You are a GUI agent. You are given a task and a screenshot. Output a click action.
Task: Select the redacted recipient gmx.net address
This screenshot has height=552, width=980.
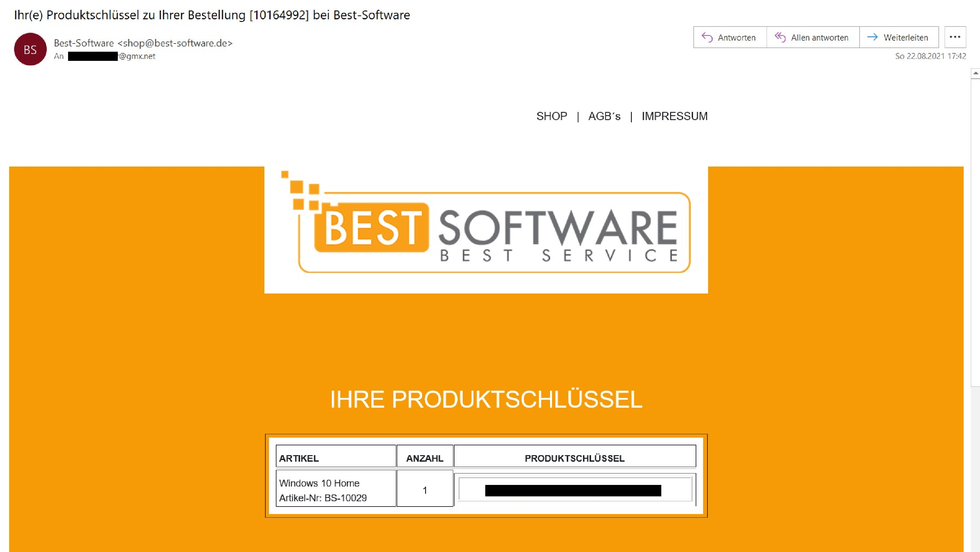click(x=112, y=56)
